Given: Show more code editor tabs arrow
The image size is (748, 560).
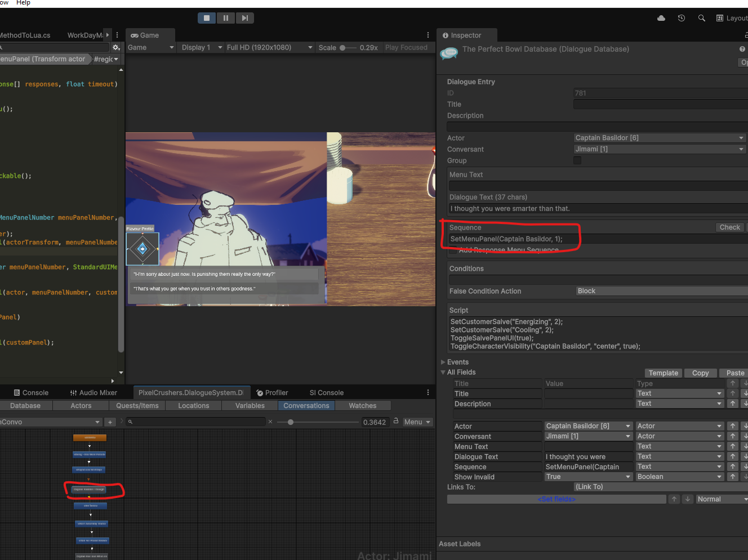Looking at the screenshot, I should point(108,35).
